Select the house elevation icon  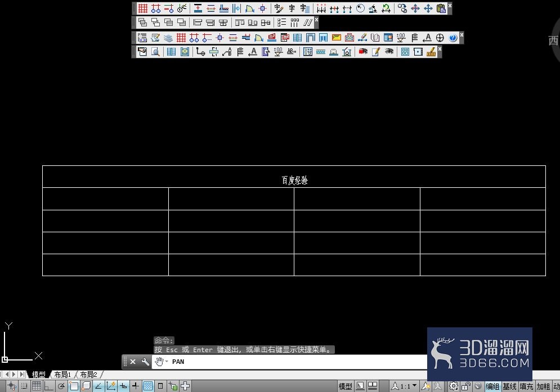[x=347, y=52]
